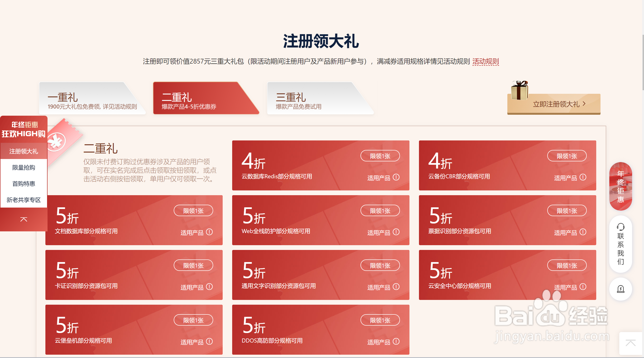Click info icon on Redis 4折 coupon
The image size is (644, 358).
[x=396, y=177]
